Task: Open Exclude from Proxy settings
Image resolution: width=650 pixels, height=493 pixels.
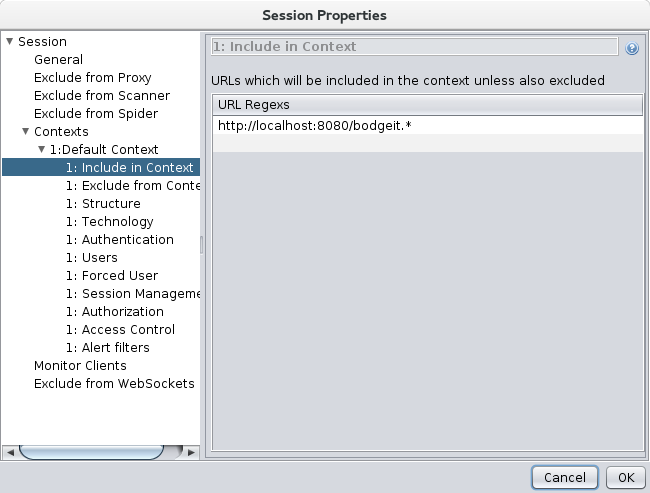Action: (92, 78)
